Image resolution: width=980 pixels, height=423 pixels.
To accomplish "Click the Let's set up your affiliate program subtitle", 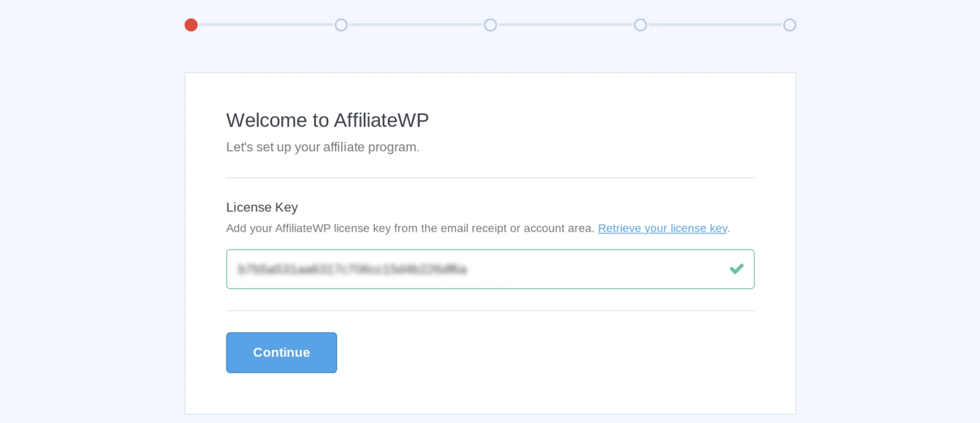I will tap(323, 147).
